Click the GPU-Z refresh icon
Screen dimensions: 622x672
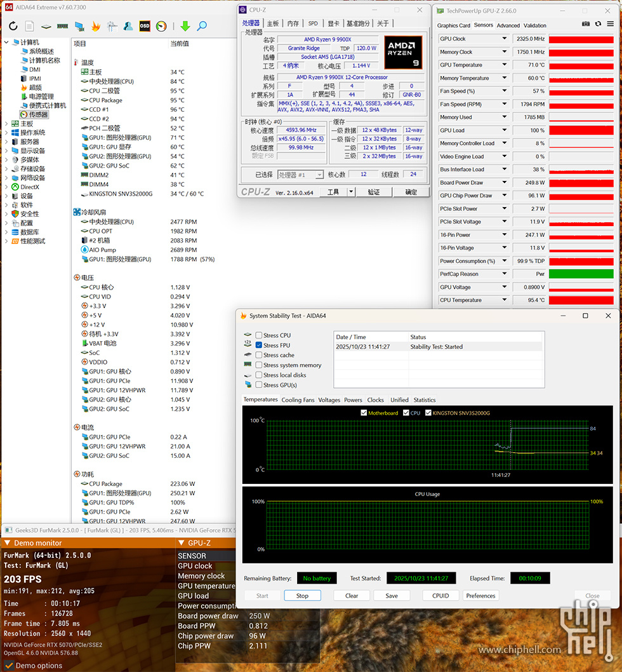(598, 24)
